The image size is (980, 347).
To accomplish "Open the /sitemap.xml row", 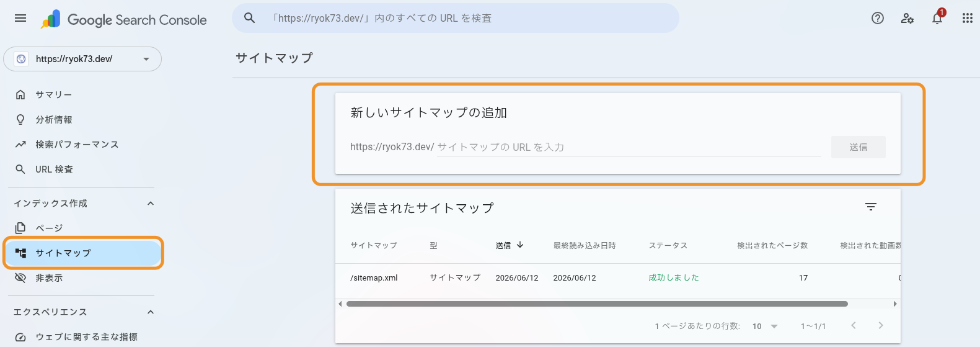I will 618,277.
